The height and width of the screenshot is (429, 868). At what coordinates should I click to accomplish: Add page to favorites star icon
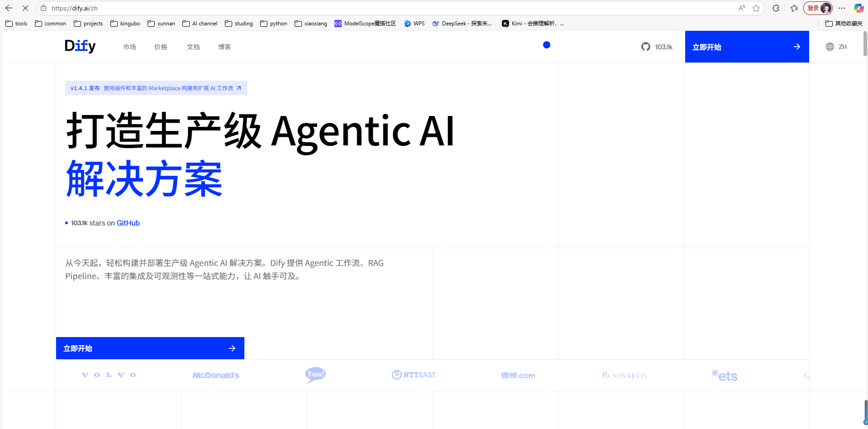[x=756, y=8]
